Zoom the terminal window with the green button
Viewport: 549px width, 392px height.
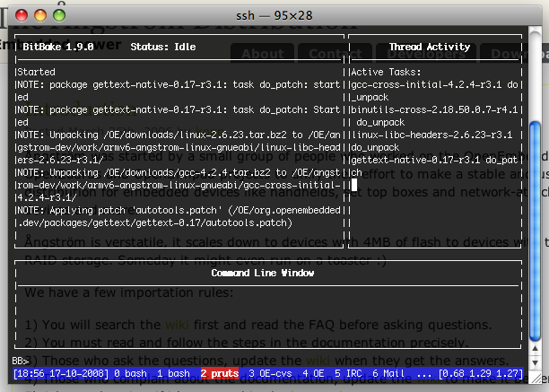click(59, 15)
